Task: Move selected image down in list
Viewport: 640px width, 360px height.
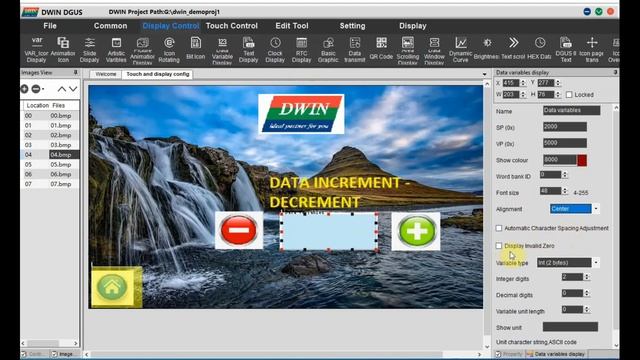Action: [x=73, y=89]
